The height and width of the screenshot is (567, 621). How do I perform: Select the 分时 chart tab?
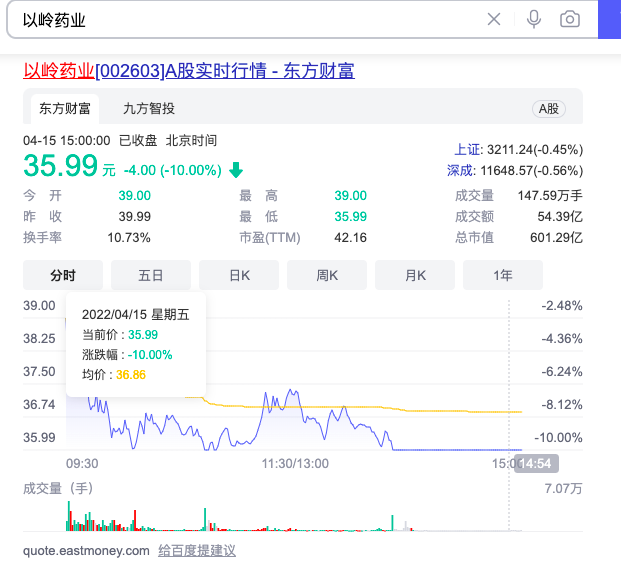[63, 275]
